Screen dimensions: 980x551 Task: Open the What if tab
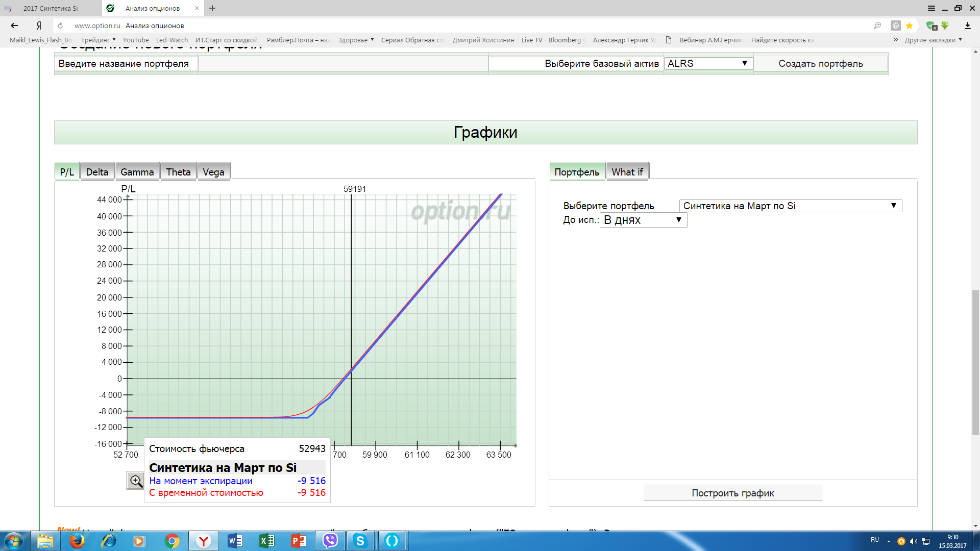(x=627, y=172)
